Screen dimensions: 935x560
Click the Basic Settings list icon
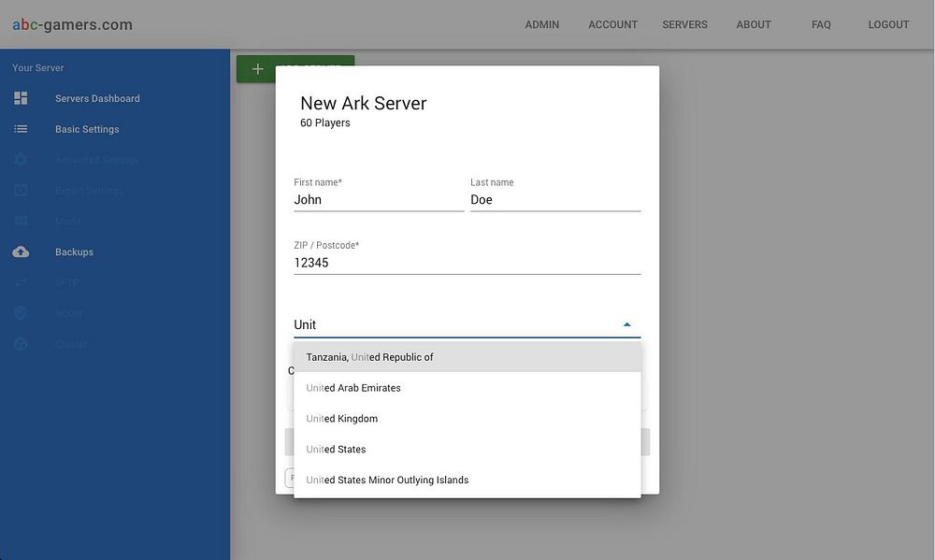[21, 129]
